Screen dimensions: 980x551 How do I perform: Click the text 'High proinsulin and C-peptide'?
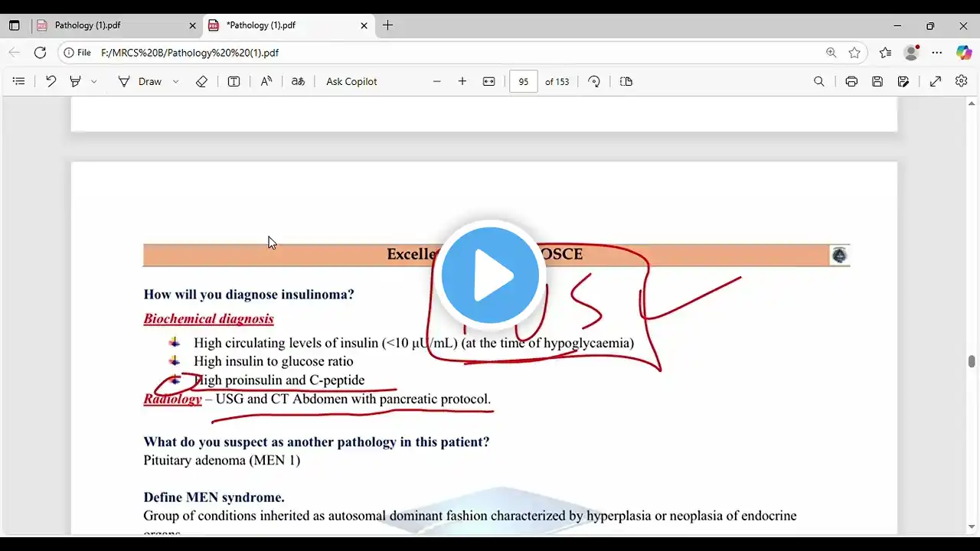pyautogui.click(x=279, y=380)
